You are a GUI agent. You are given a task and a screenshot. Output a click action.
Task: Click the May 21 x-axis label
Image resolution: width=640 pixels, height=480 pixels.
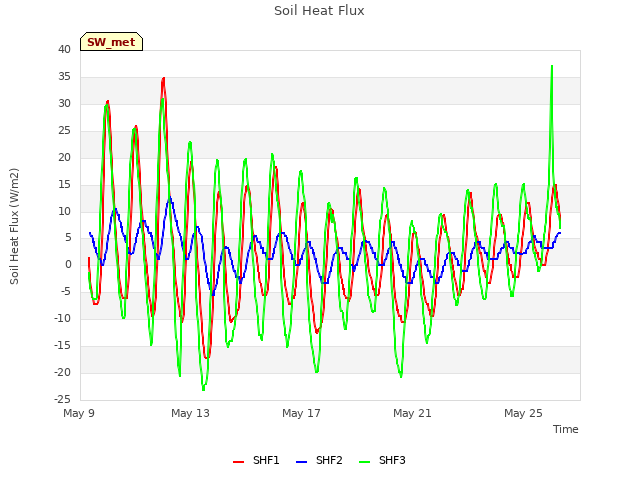pos(412,413)
